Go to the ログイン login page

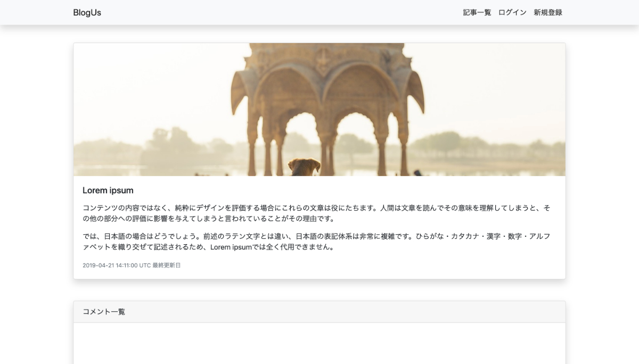click(x=512, y=13)
